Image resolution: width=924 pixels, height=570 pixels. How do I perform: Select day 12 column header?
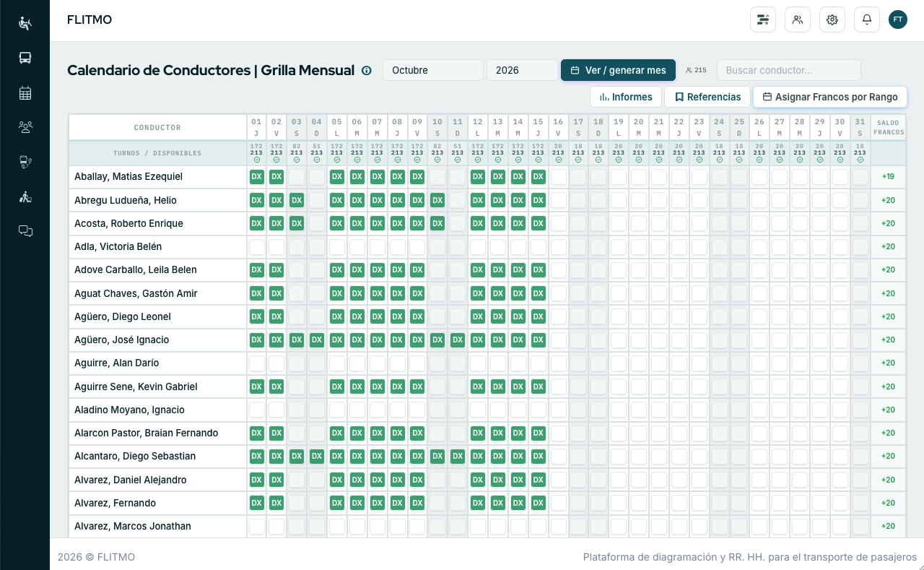(477, 127)
